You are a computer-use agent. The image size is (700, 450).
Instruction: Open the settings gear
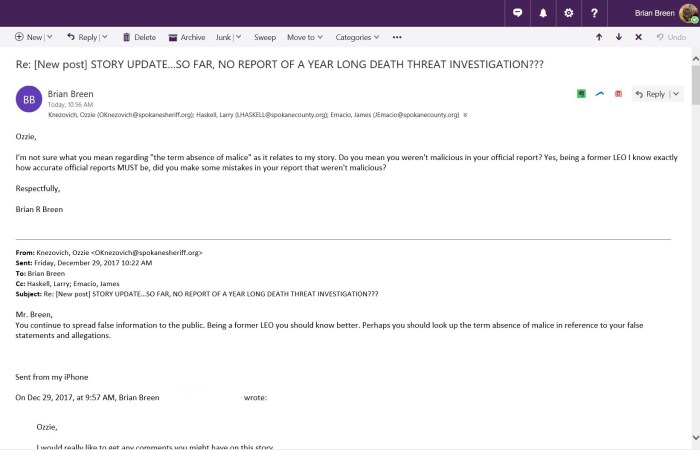568,13
